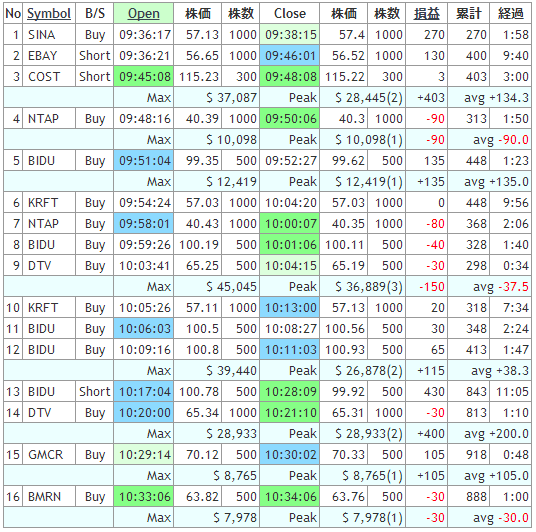536x532 pixels.
Task: Click close time 10:13:00 for KRFT
Action: 290,308
